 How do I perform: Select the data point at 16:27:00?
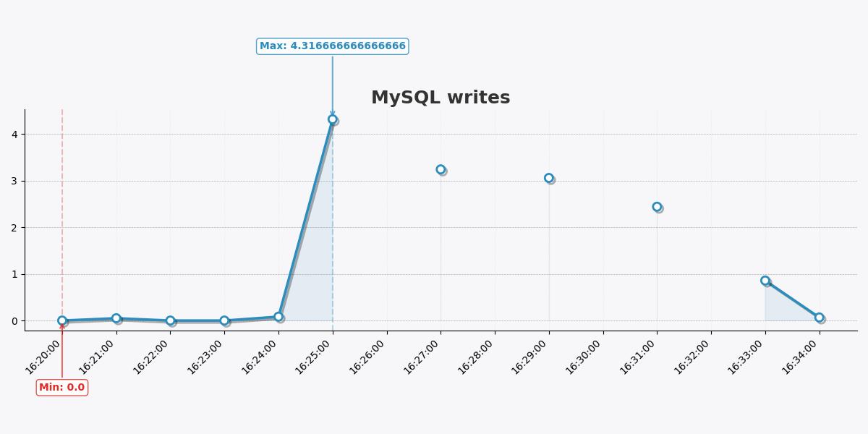(x=441, y=169)
